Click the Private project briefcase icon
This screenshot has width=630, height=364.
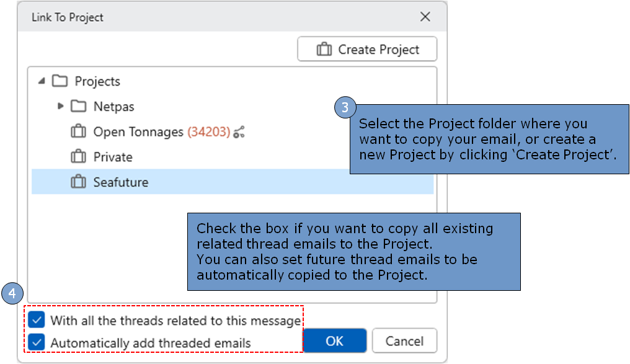click(78, 158)
